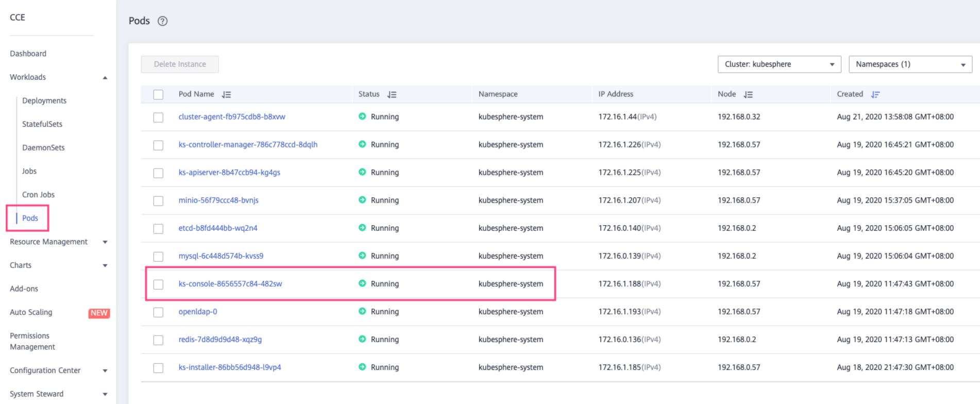Open the redis-7d8d9d9d48-xqz9g pod link
Image resolution: width=980 pixels, height=404 pixels.
tap(220, 340)
